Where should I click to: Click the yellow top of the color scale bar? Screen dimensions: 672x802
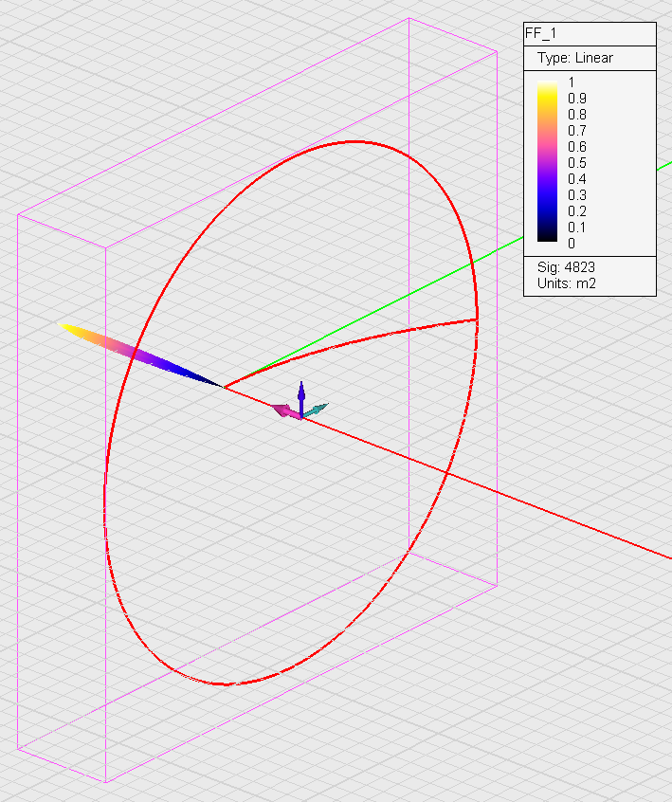(x=547, y=87)
